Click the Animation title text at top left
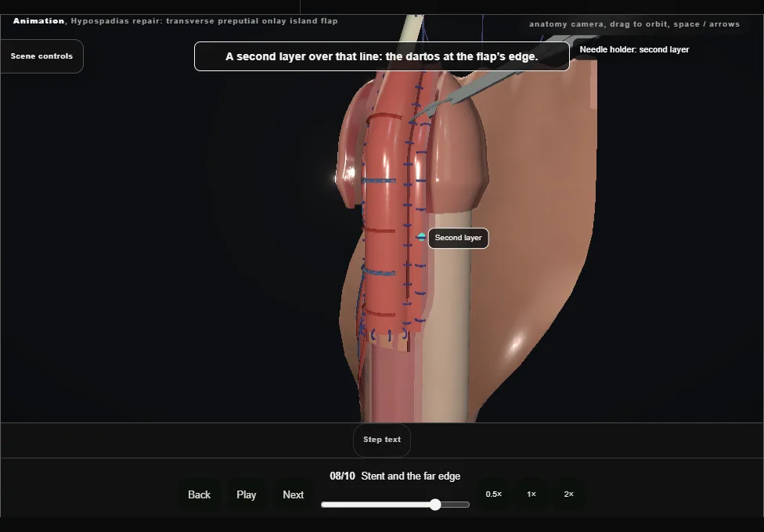The image size is (764, 532). pos(175,21)
